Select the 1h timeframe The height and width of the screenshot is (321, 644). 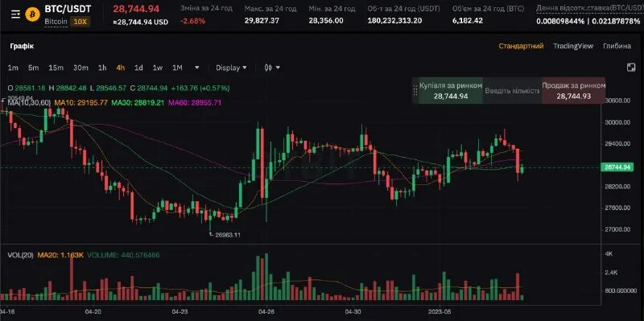click(x=102, y=68)
